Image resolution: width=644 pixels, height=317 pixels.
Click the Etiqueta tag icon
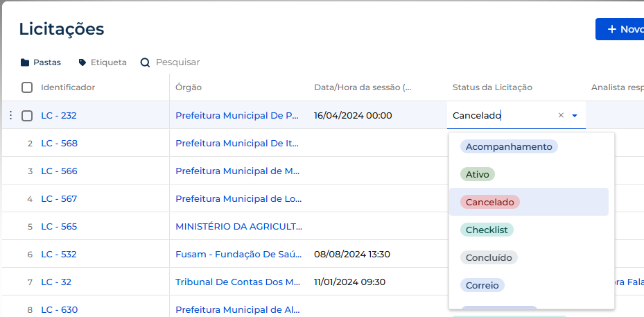coord(82,62)
